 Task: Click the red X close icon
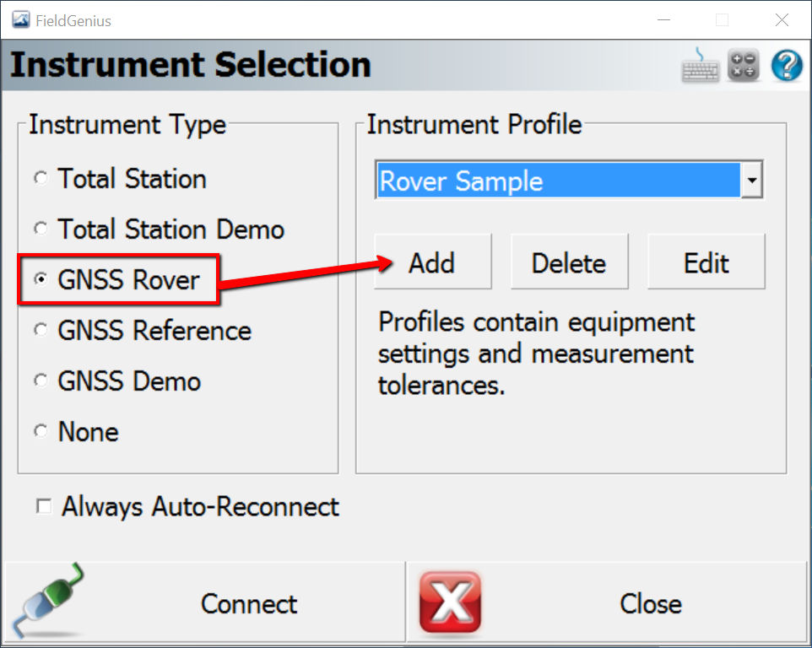pyautogui.click(x=450, y=602)
